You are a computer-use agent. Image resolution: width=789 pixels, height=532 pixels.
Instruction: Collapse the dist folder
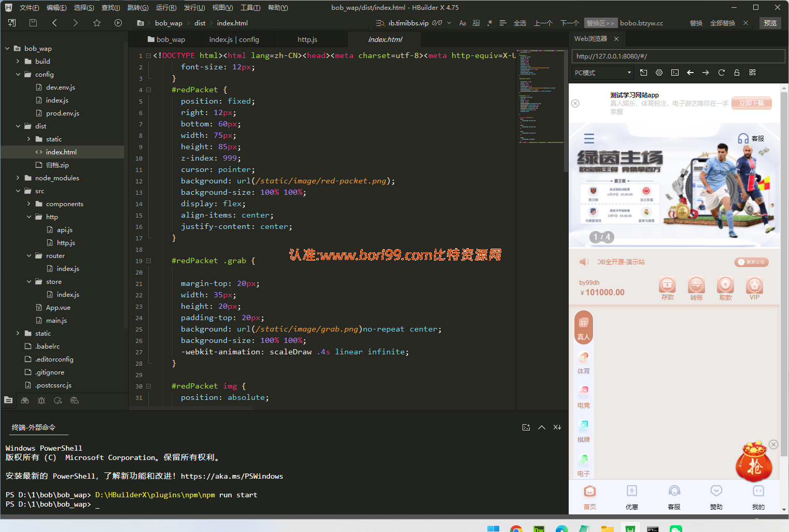[18, 126]
